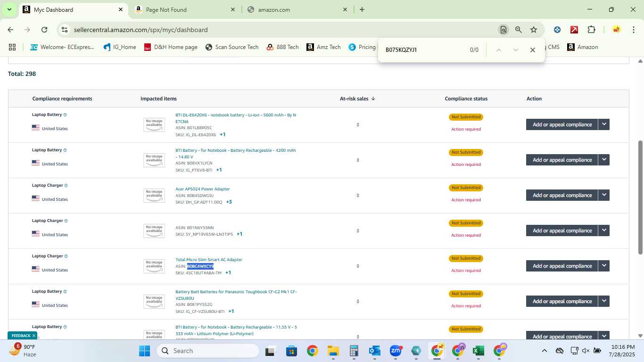The image size is (644, 362).
Task: Open Outlook from taskbar
Action: (375, 351)
